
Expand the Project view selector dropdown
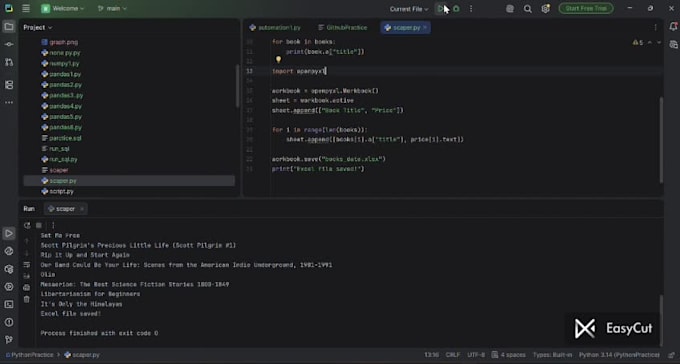38,27
